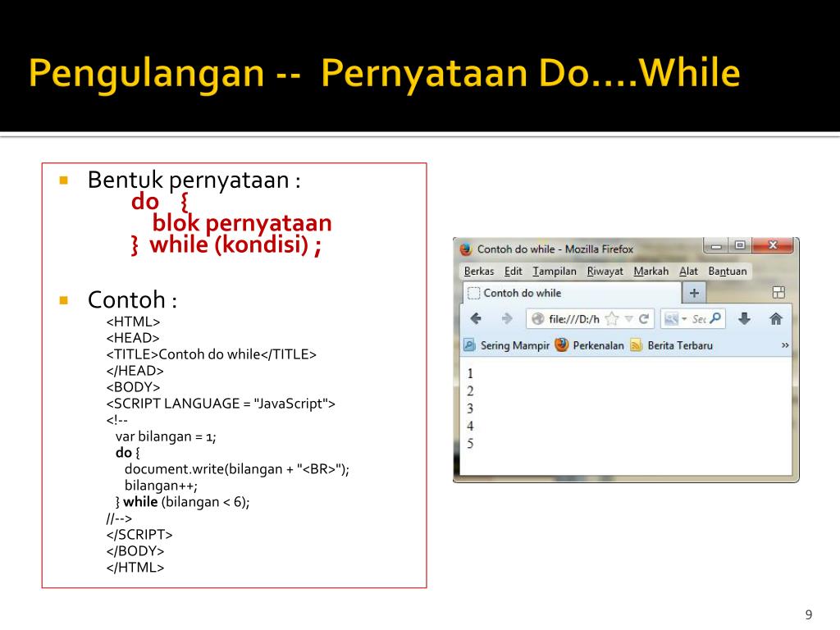The width and height of the screenshot is (840, 630).
Task: Click output number 5 in browser
Action: point(470,444)
